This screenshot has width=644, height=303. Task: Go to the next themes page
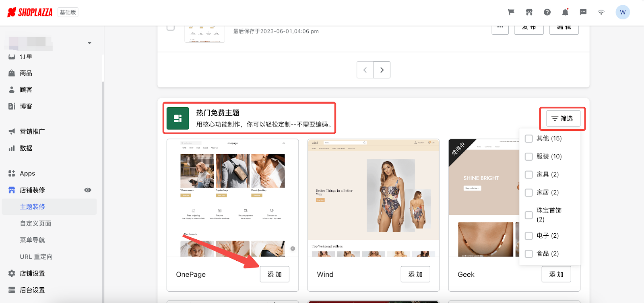click(x=382, y=70)
